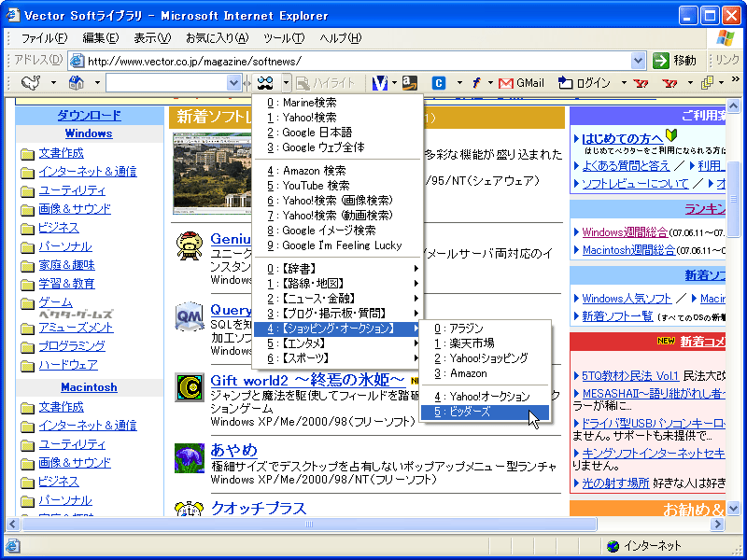Choose YouTube 検索 from the search menu
747x560 pixels.
[x=316, y=186]
